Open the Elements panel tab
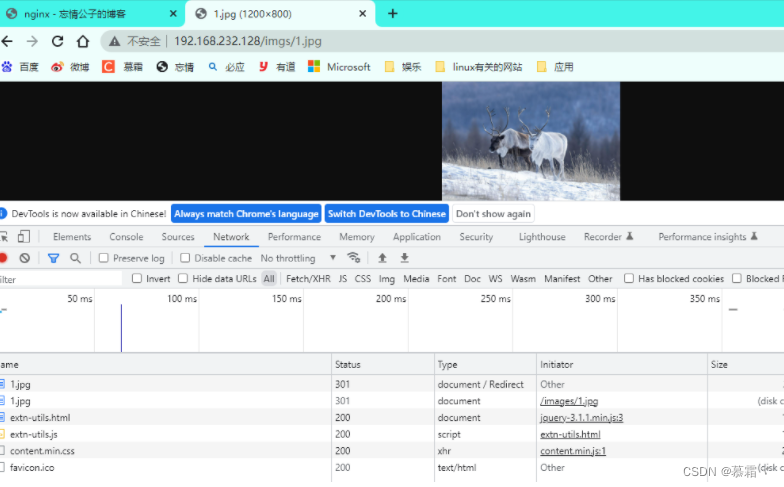 72,237
